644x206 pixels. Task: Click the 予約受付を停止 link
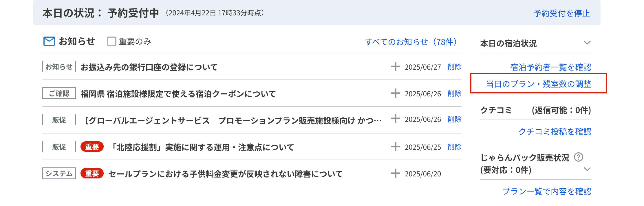561,13
